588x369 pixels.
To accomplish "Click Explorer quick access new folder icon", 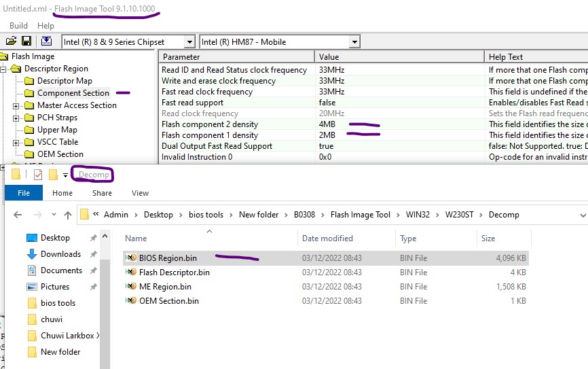I will point(53,175).
